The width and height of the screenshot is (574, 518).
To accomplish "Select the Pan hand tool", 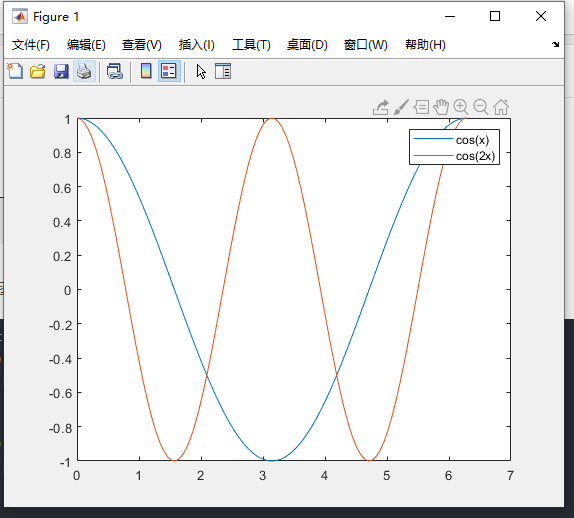I will 441,107.
